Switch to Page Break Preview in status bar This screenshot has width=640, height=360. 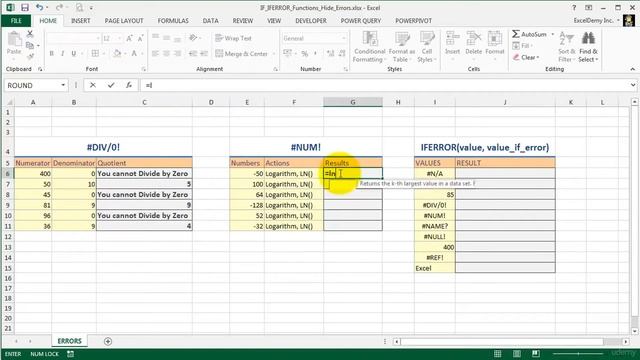[x=536, y=354]
